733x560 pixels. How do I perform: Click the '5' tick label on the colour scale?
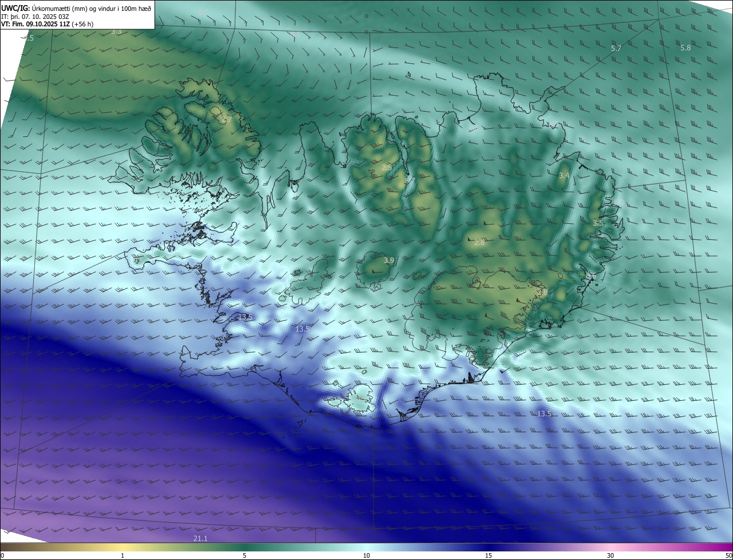(x=245, y=555)
